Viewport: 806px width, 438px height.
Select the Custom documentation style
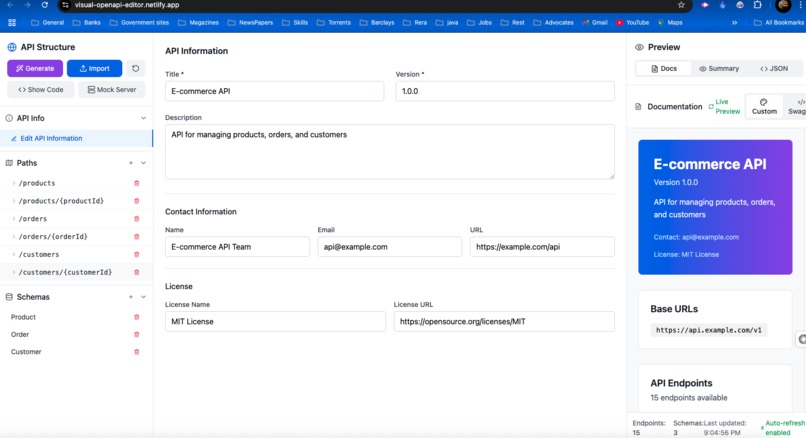tap(764, 106)
